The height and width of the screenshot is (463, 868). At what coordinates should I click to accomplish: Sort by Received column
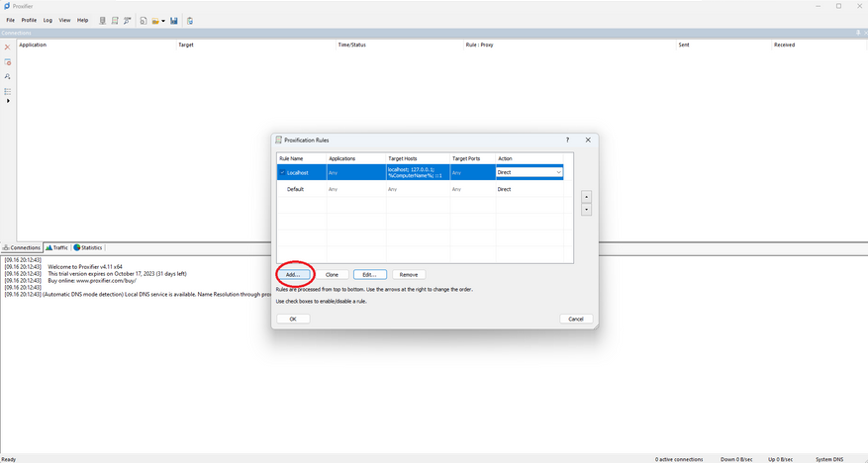(820, 45)
